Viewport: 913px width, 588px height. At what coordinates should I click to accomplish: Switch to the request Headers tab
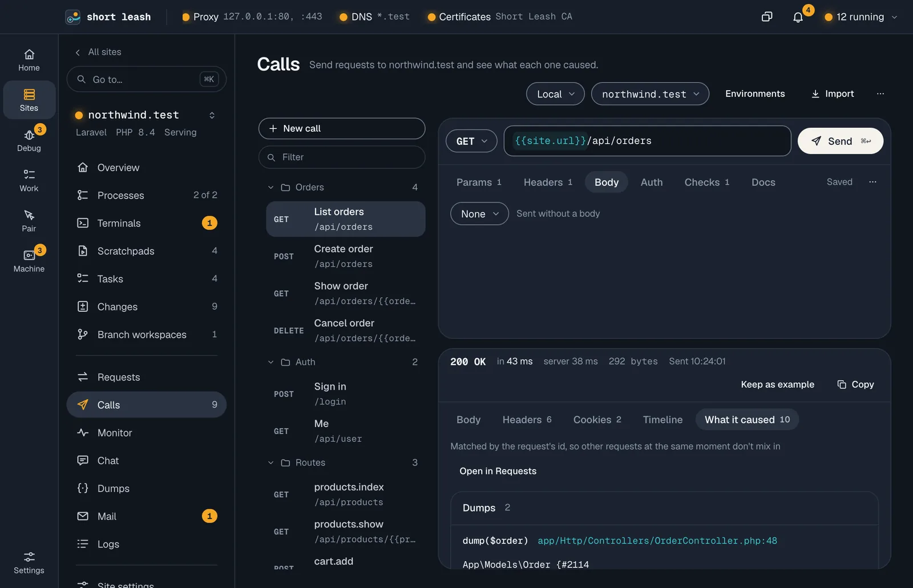tap(548, 183)
